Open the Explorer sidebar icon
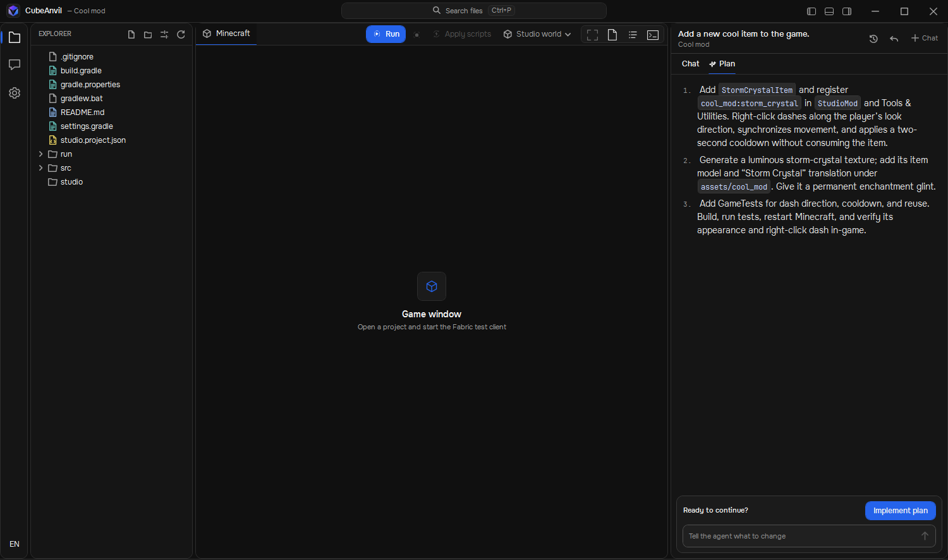 (x=15, y=38)
